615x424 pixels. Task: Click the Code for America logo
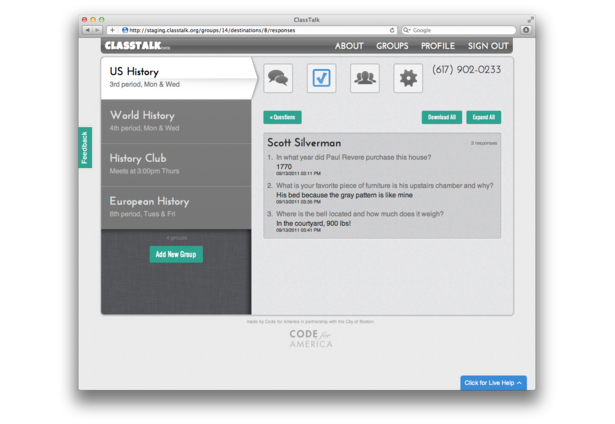[311, 338]
